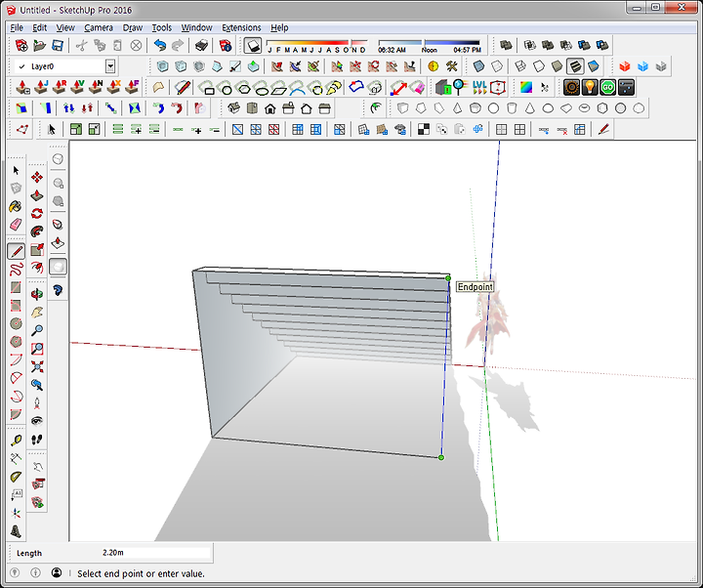Screen dimensions: 703x588
Task: Open the Camera menu
Action: coord(99,27)
